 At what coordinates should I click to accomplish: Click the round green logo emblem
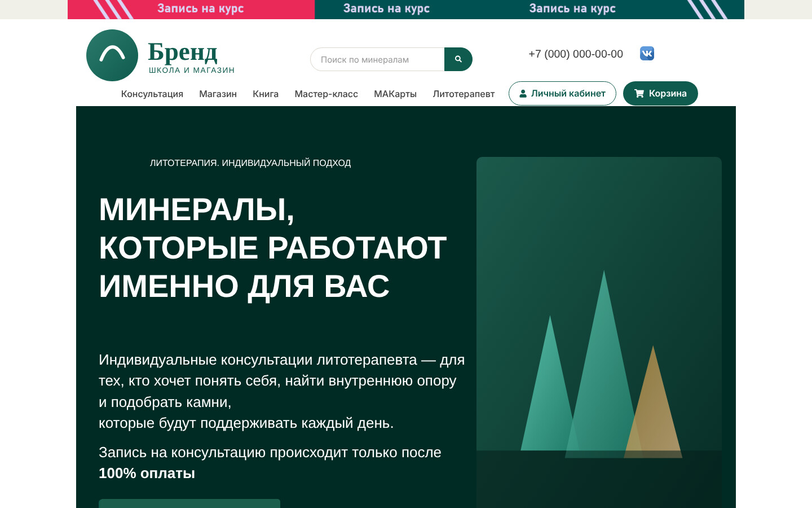pos(112,55)
